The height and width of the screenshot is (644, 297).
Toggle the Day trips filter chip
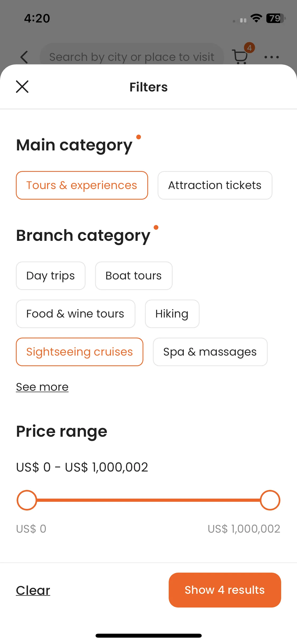click(x=51, y=276)
